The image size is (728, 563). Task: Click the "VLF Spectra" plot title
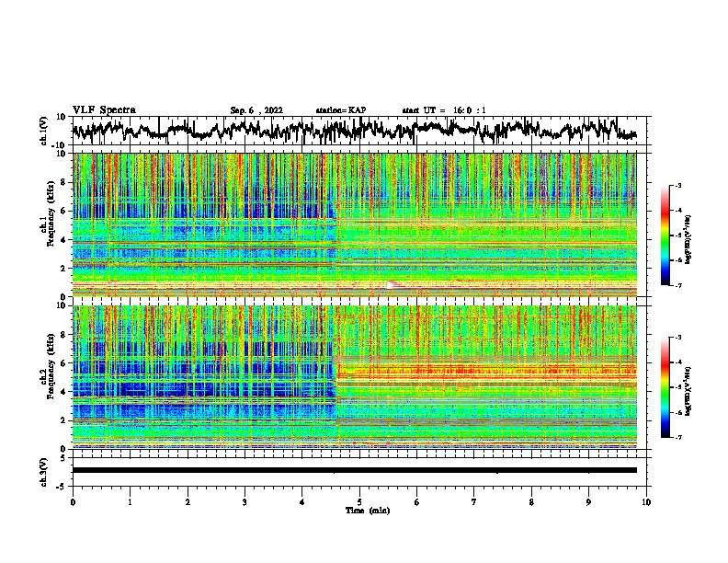104,110
